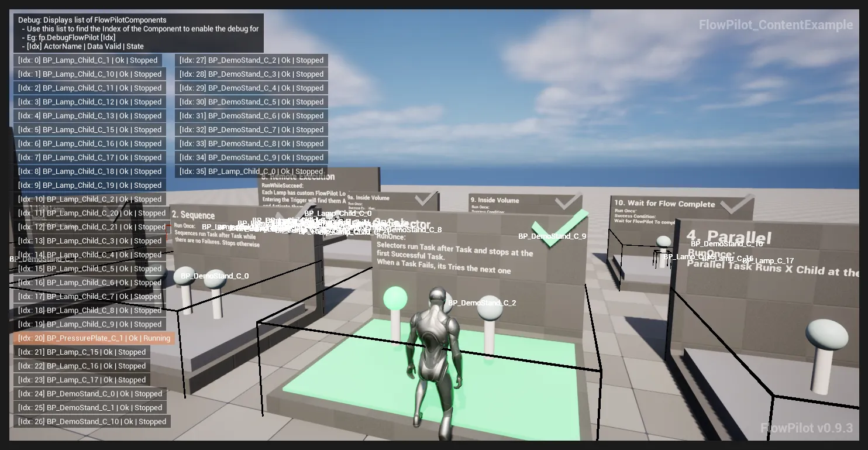Select row [Idx: 24] BP_DemoStand_C_0
Image resolution: width=868 pixels, height=450 pixels.
pos(90,394)
